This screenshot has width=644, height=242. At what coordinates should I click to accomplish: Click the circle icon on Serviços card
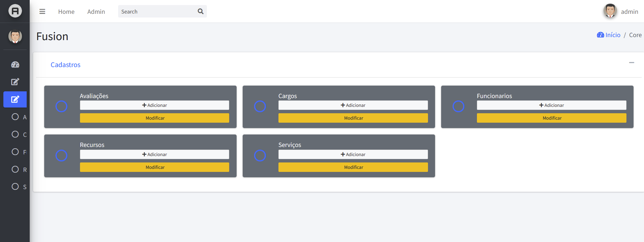(x=260, y=155)
